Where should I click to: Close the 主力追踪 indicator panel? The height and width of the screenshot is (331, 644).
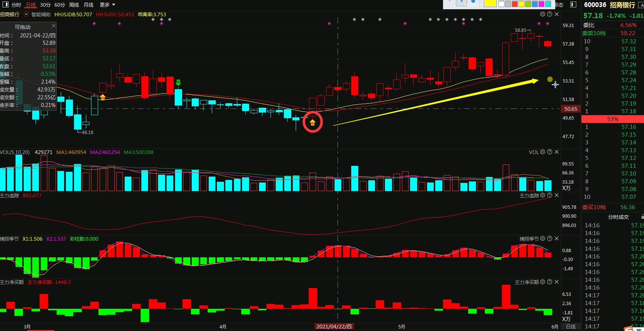(x=557, y=195)
